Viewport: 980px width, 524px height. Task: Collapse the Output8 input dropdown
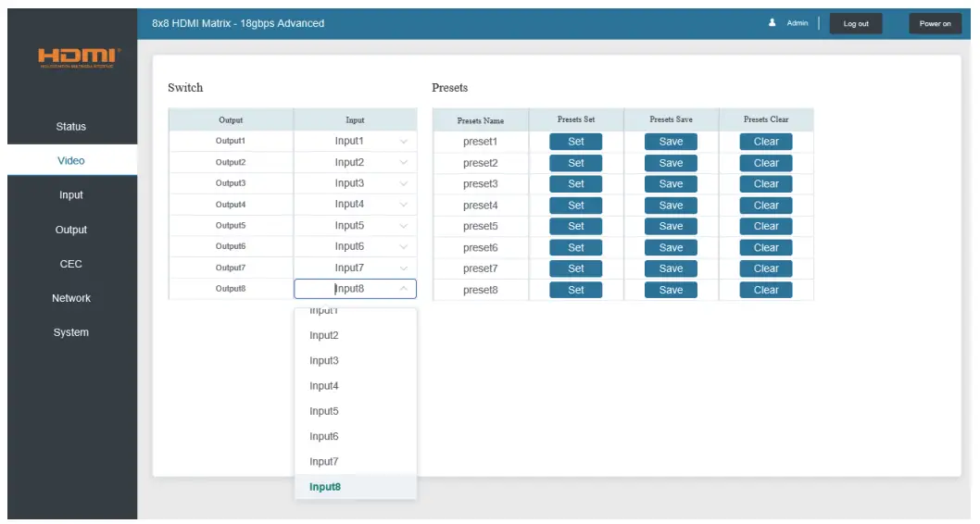coord(355,289)
